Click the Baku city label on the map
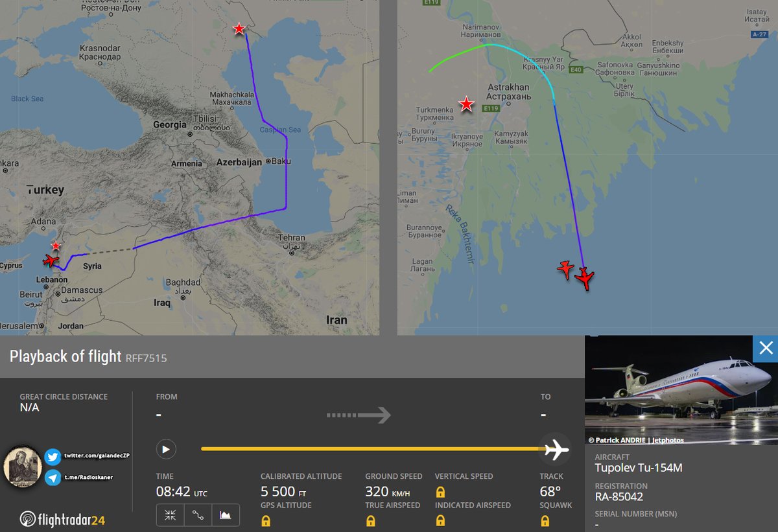 tap(281, 161)
